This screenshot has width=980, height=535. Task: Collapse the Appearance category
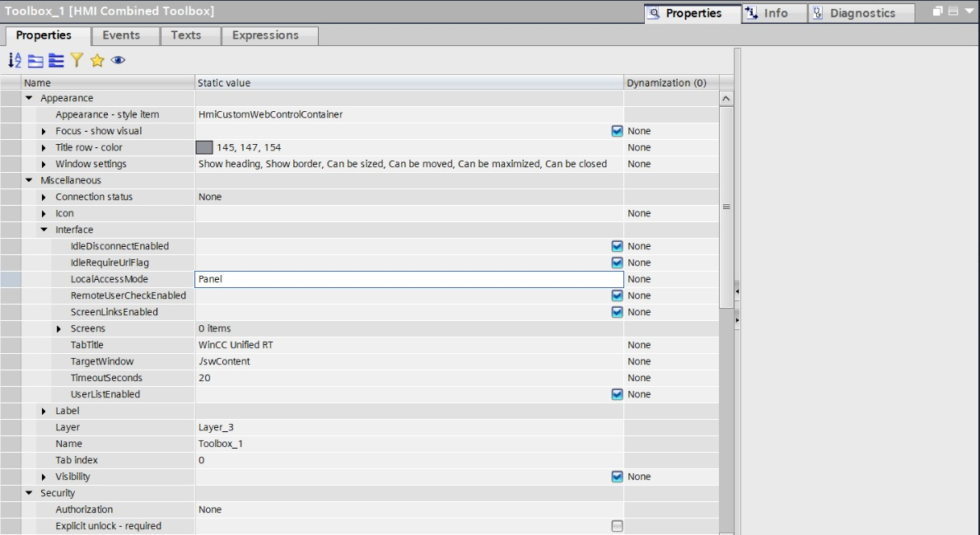click(29, 98)
